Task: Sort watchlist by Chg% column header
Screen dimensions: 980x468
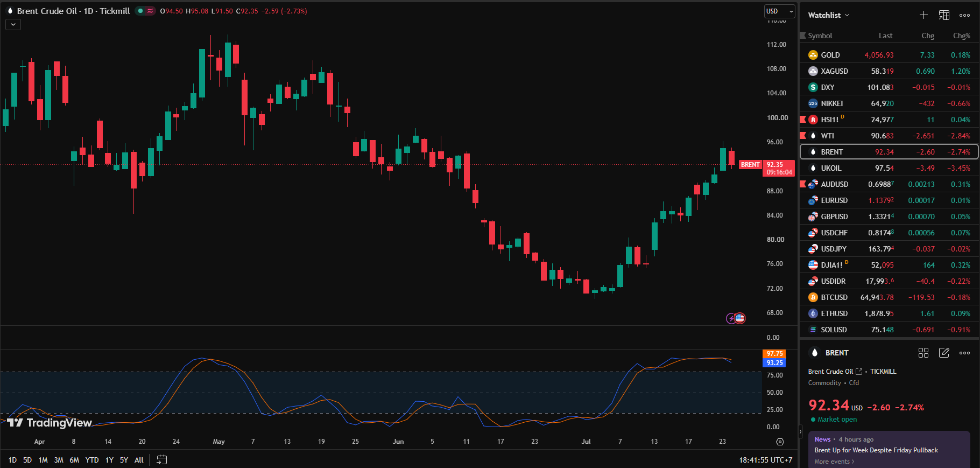Action: (962, 36)
